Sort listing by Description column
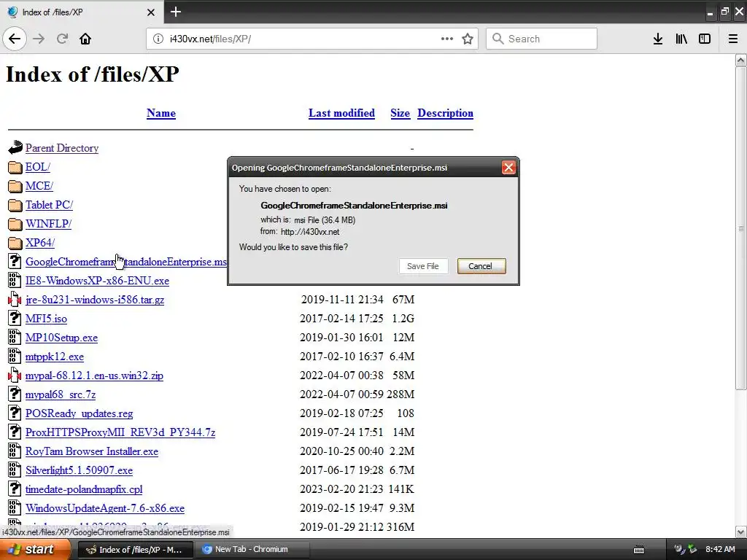Image resolution: width=747 pixels, height=560 pixels. point(446,113)
